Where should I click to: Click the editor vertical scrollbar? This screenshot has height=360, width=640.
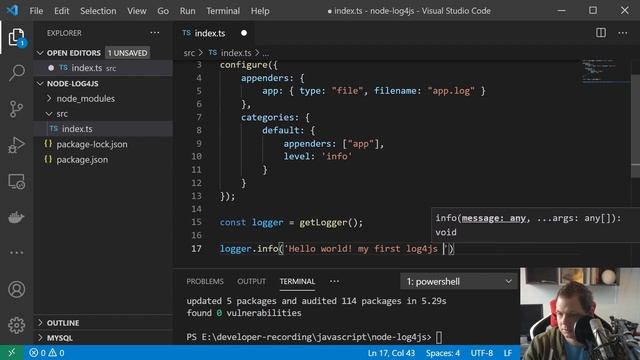point(635,126)
